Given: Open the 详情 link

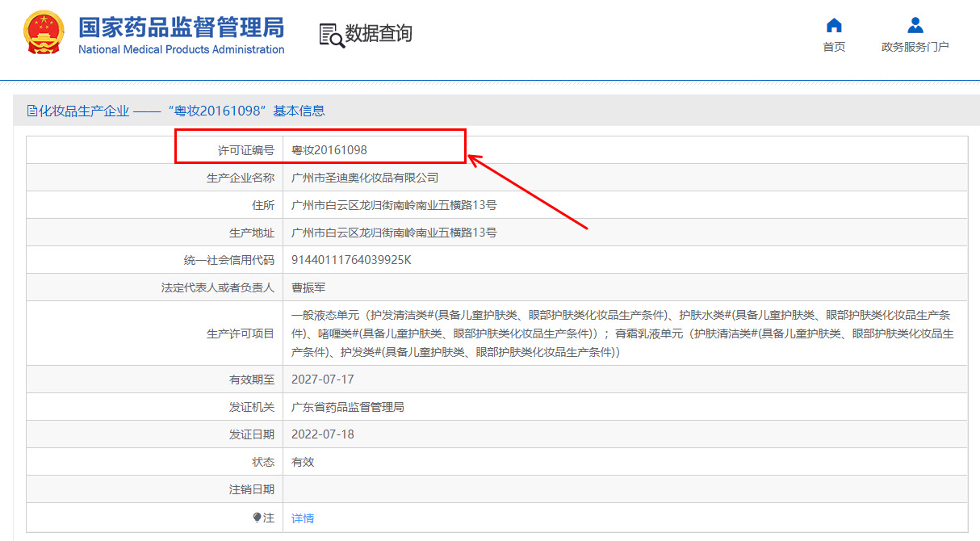Looking at the screenshot, I should tap(303, 518).
